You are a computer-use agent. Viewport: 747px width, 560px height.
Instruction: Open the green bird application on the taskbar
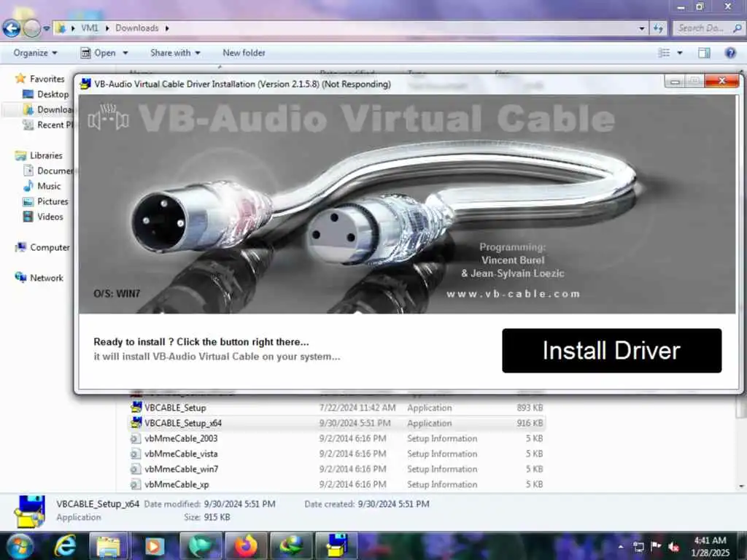point(201,545)
